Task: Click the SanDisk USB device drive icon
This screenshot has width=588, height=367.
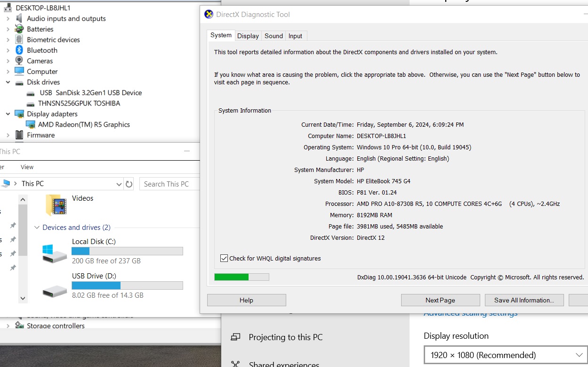Action: point(31,93)
